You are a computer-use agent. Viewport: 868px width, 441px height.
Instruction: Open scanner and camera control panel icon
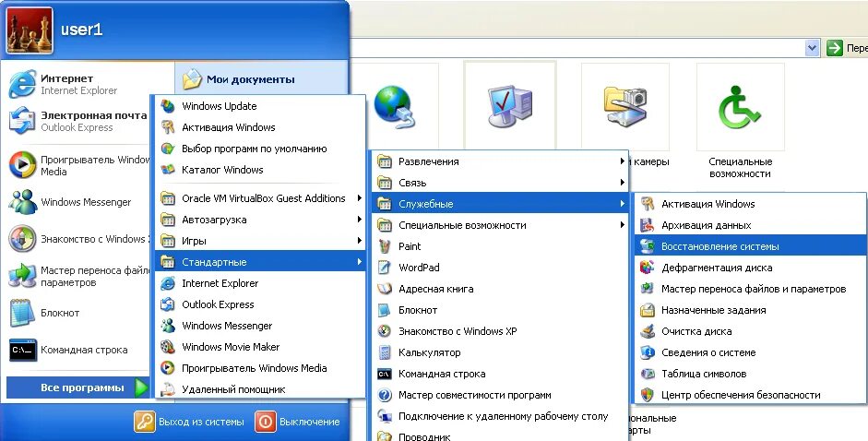625,106
